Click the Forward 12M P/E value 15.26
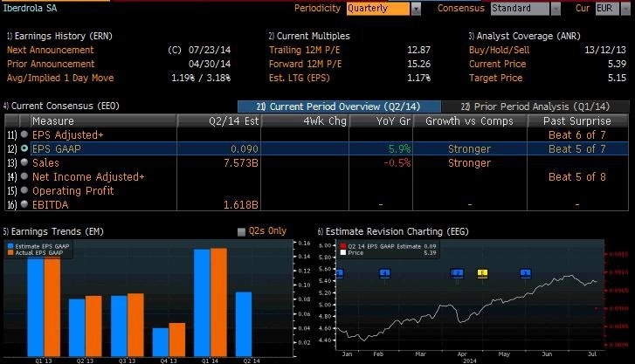Image resolution: width=635 pixels, height=364 pixels. 418,64
